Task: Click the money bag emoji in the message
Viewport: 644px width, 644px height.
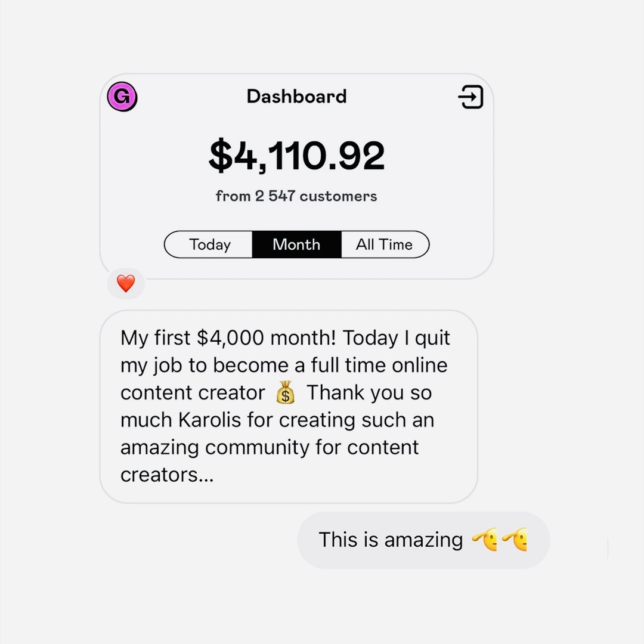Action: tap(284, 392)
